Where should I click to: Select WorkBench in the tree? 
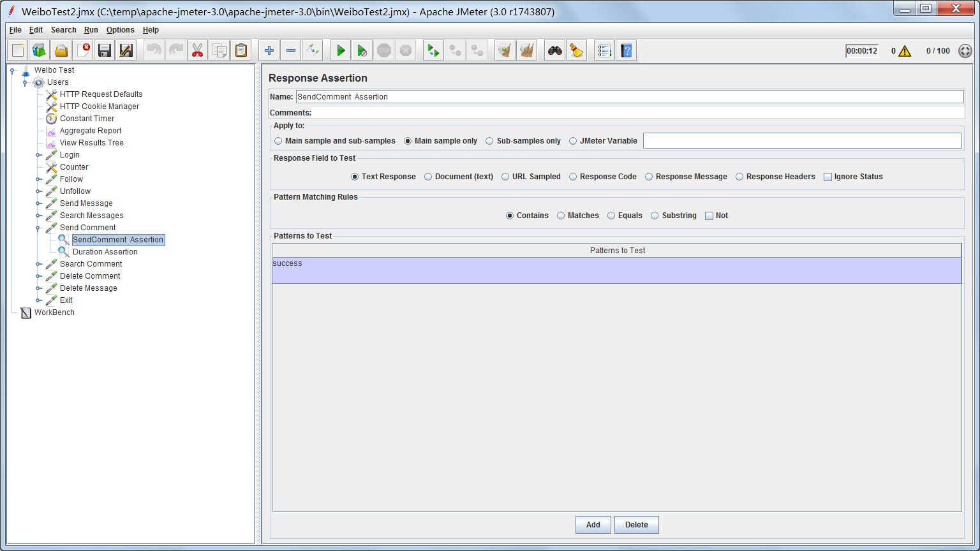54,312
